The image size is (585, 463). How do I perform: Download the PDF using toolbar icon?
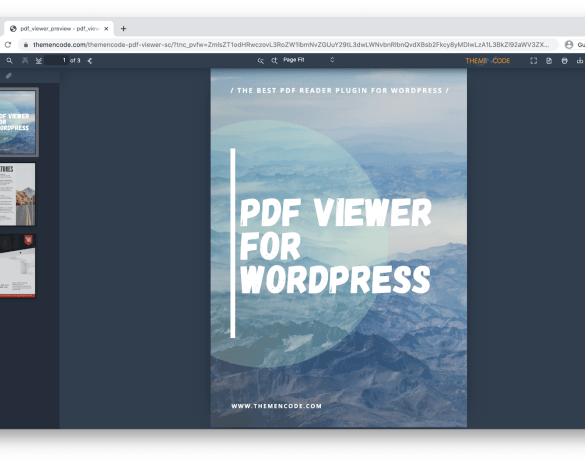[x=580, y=60]
